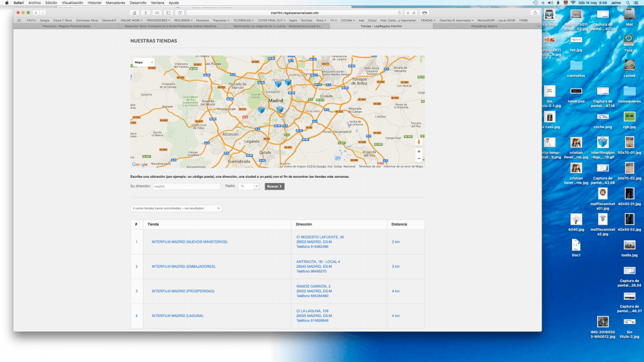This screenshot has height=362, width=644.
Task: Toggle the Safari sidebar button
Action: click(x=169, y=13)
